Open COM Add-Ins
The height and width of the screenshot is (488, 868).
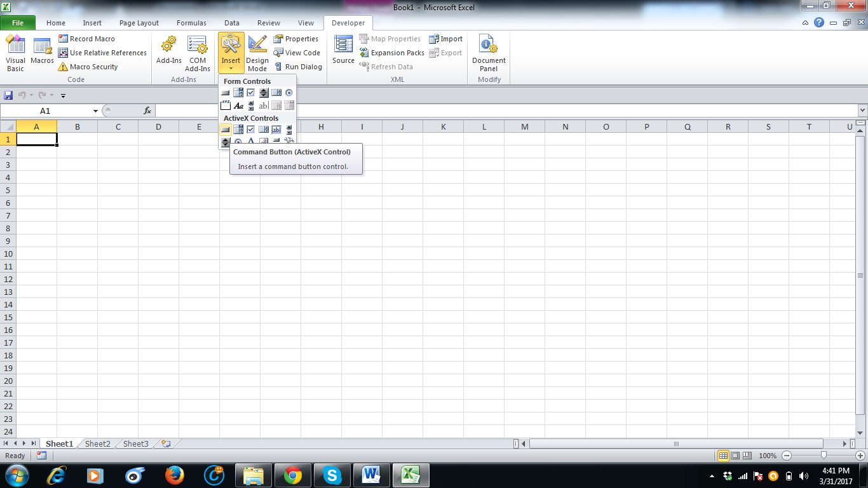(198, 54)
